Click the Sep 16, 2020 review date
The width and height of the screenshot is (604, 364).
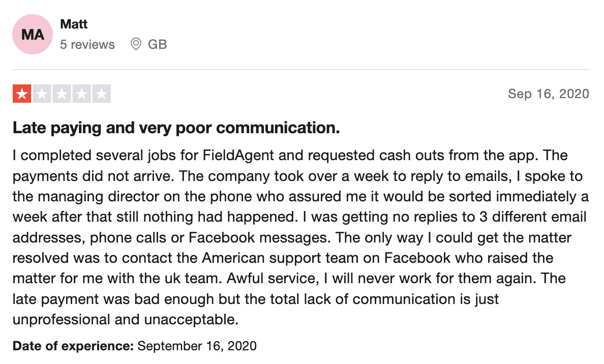click(549, 94)
